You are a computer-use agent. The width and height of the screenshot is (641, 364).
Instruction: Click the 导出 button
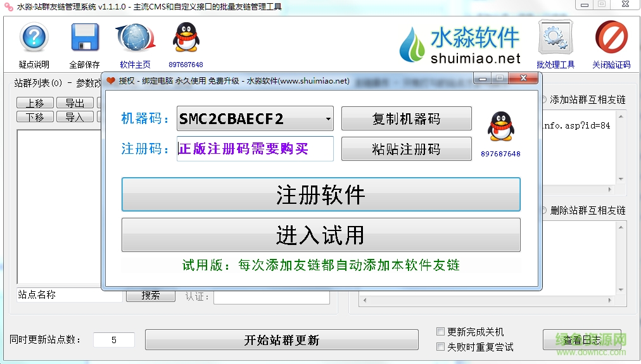75,103
